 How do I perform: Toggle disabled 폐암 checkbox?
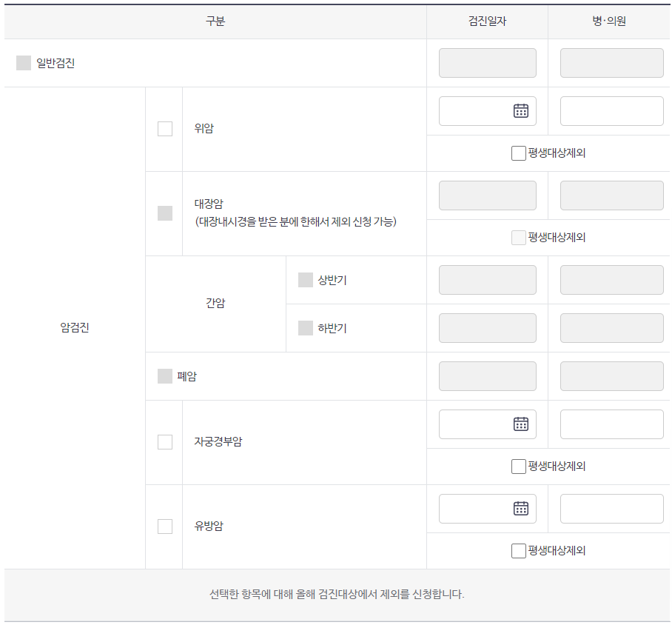coord(165,376)
